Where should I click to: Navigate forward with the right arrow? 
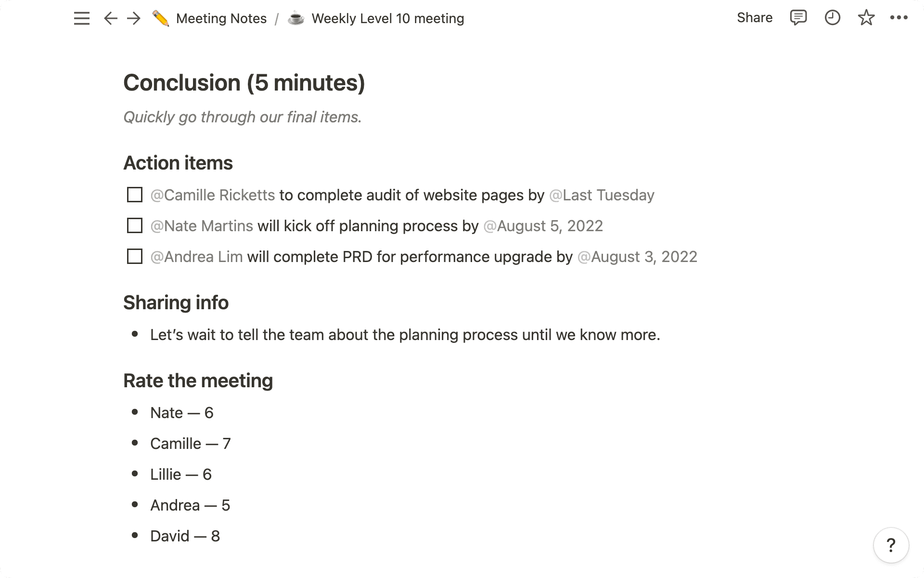133,18
